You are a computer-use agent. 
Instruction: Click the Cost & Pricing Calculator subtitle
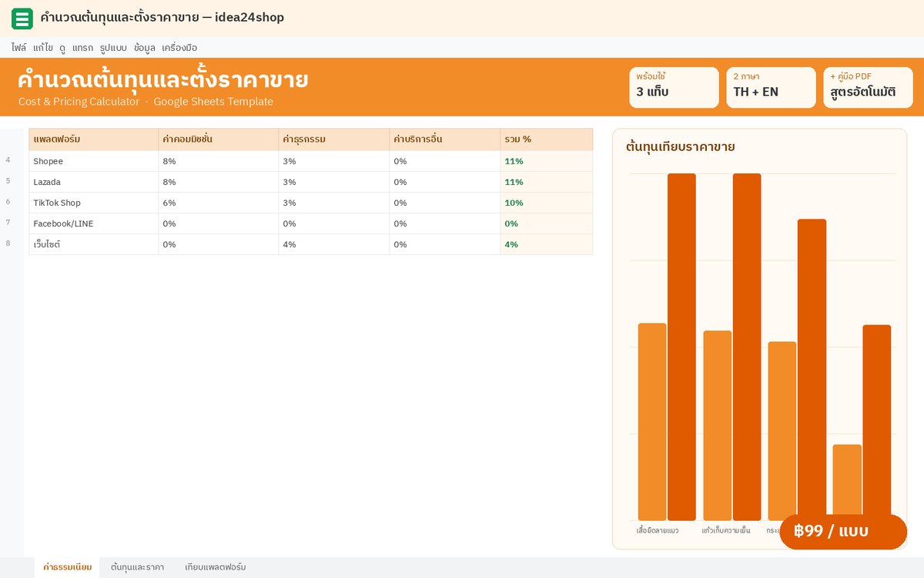pos(146,102)
